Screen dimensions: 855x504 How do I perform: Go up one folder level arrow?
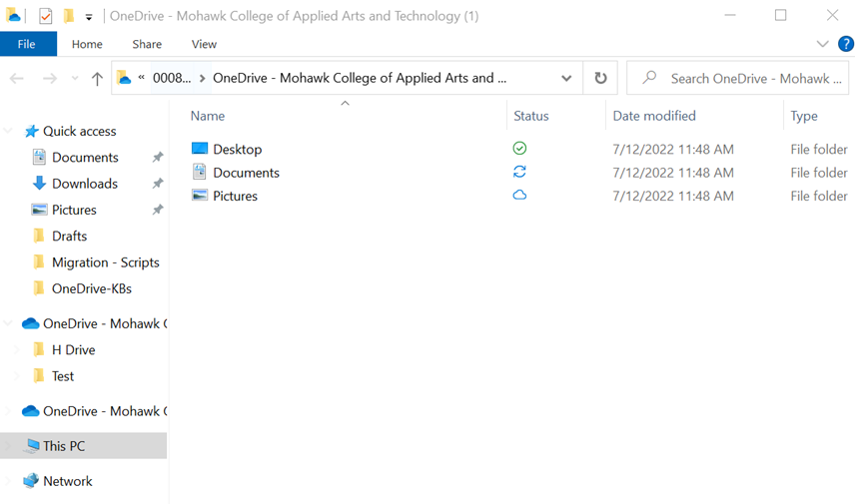tap(97, 78)
